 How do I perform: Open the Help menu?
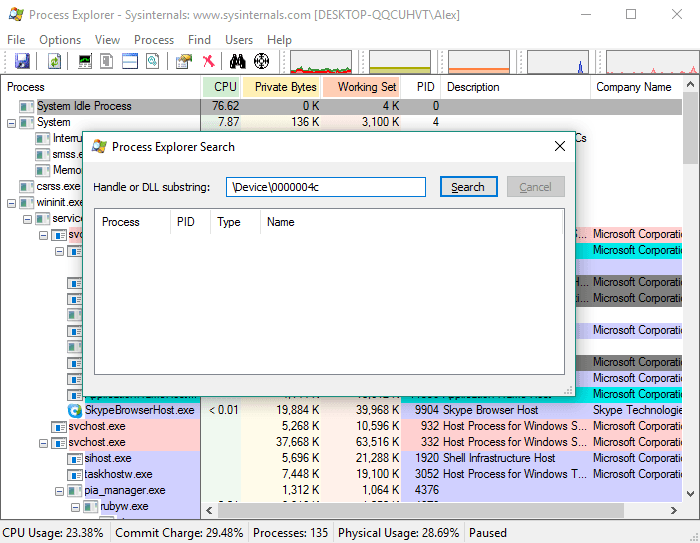[279, 40]
